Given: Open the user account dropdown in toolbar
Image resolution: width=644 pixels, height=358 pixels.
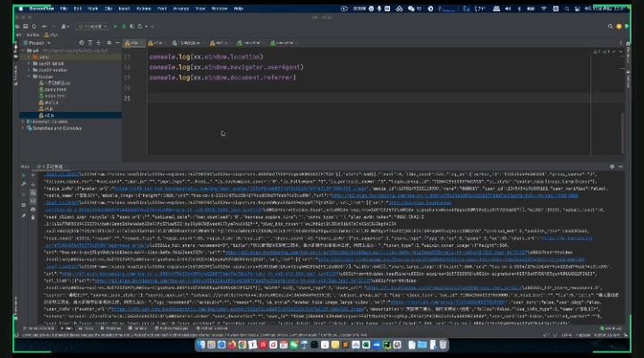Looking at the screenshot, I should [65, 26].
